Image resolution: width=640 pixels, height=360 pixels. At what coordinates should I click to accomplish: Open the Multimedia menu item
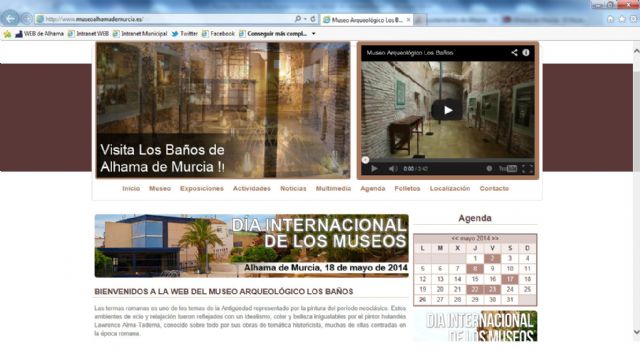coord(333,189)
